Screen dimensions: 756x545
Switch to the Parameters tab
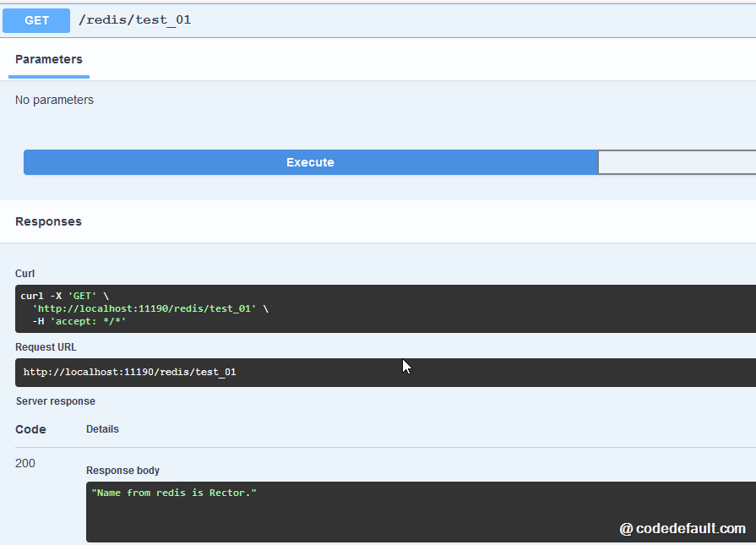49,60
